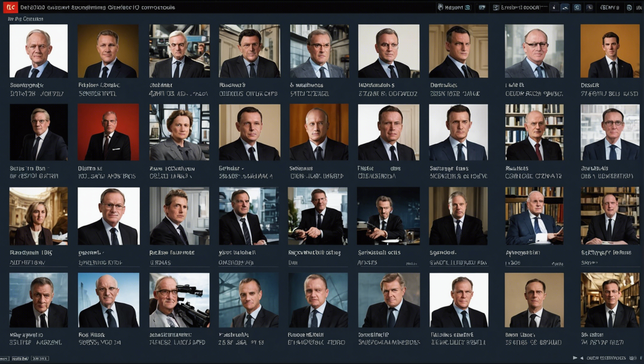
Task: Click the text label beside the bottom-right arrows
Action: (x=606, y=358)
